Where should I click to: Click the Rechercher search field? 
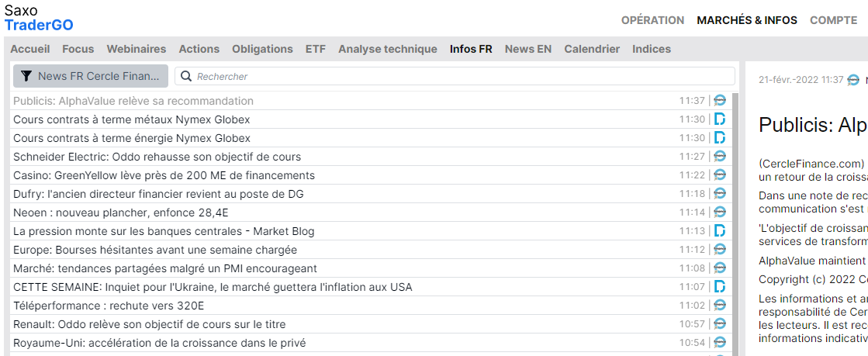[455, 77]
